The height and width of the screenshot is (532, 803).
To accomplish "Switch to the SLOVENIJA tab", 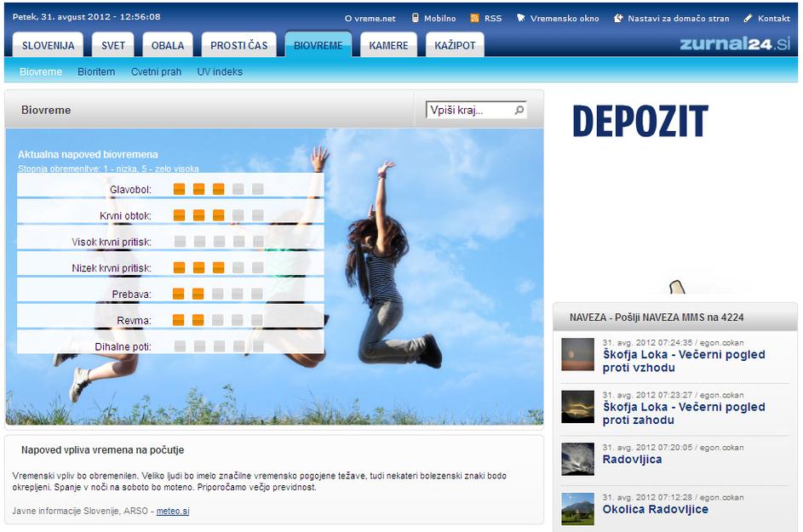I will (x=48, y=45).
